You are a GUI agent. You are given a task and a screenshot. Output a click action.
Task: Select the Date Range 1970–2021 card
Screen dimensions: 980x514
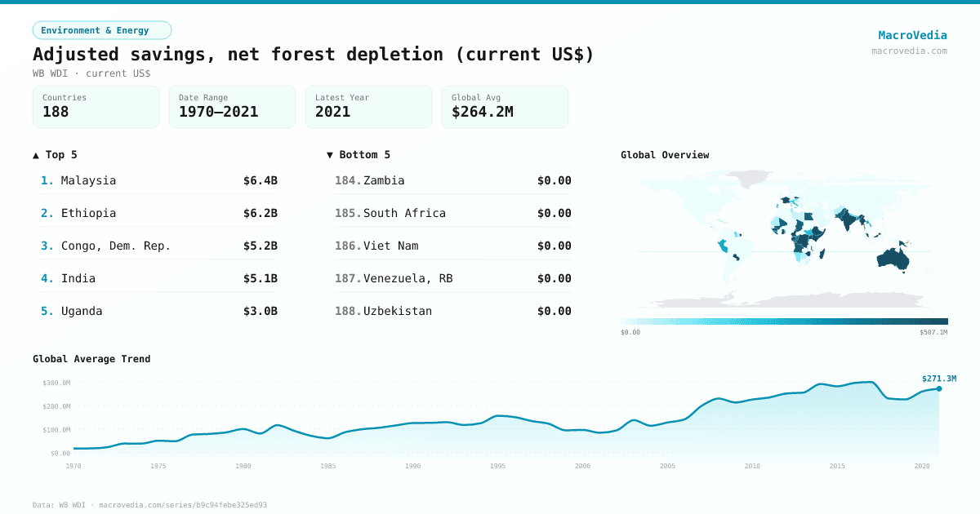pyautogui.click(x=232, y=107)
